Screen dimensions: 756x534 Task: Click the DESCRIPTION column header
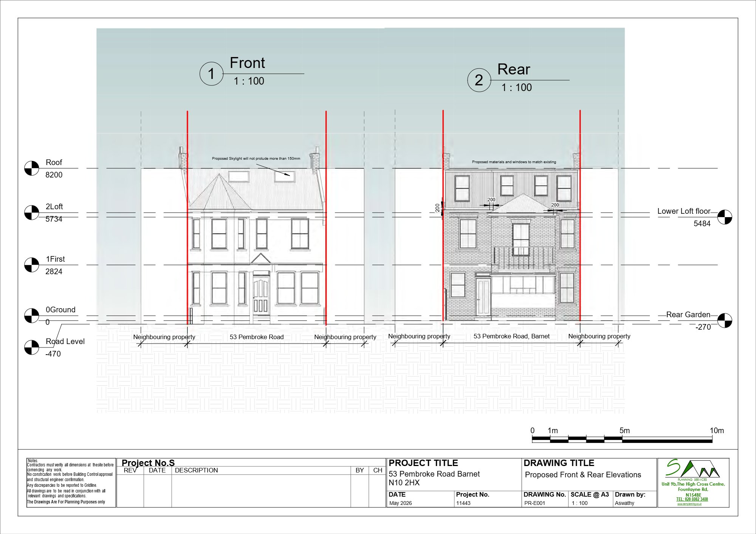coord(196,470)
